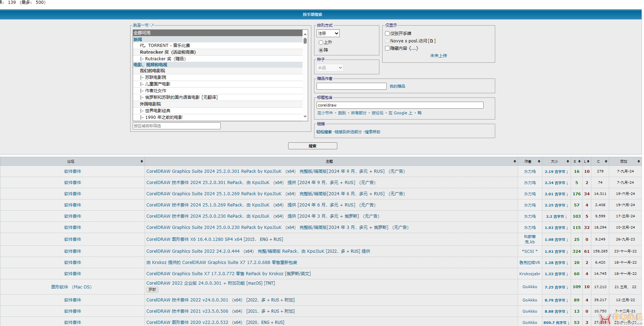Click the up arrow of the section list scrollbar

305,34
